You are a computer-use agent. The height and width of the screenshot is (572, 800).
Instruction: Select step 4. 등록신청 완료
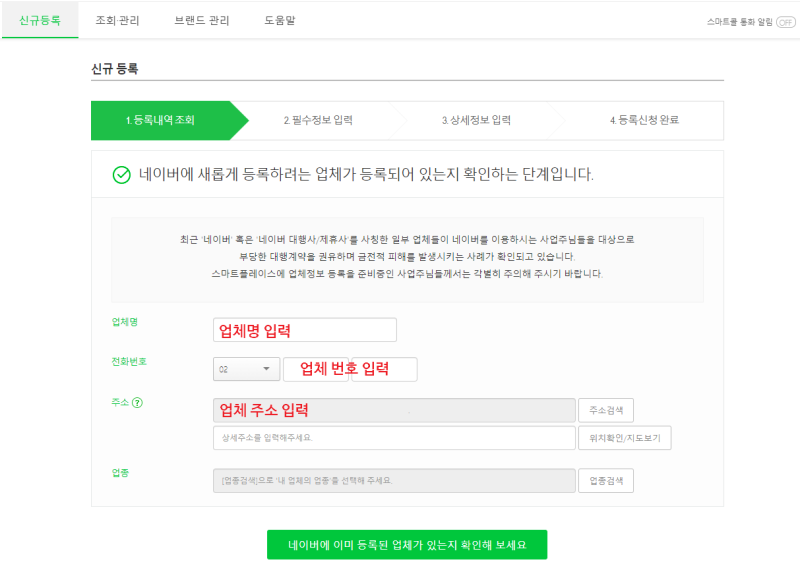coord(644,120)
